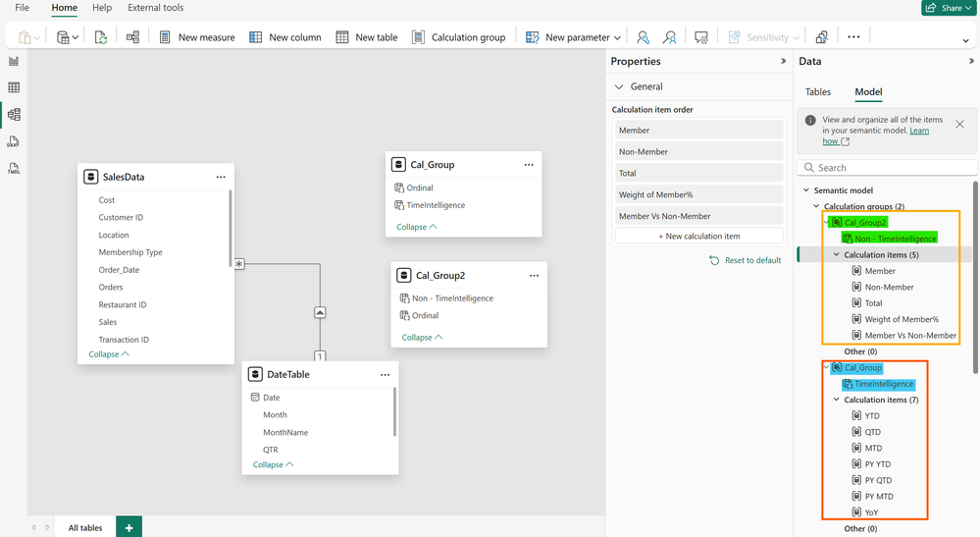This screenshot has width=980, height=537.
Task: Collapse Calculation items (5) node
Action: 836,254
